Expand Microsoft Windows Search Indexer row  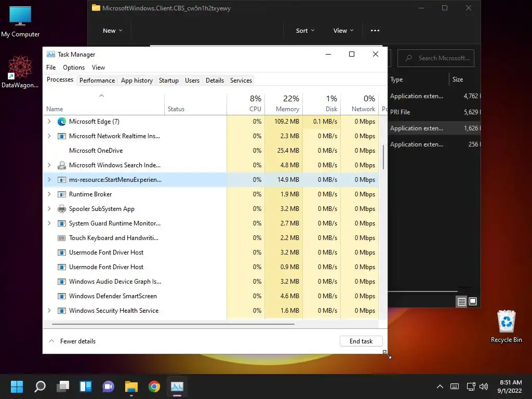coord(49,165)
